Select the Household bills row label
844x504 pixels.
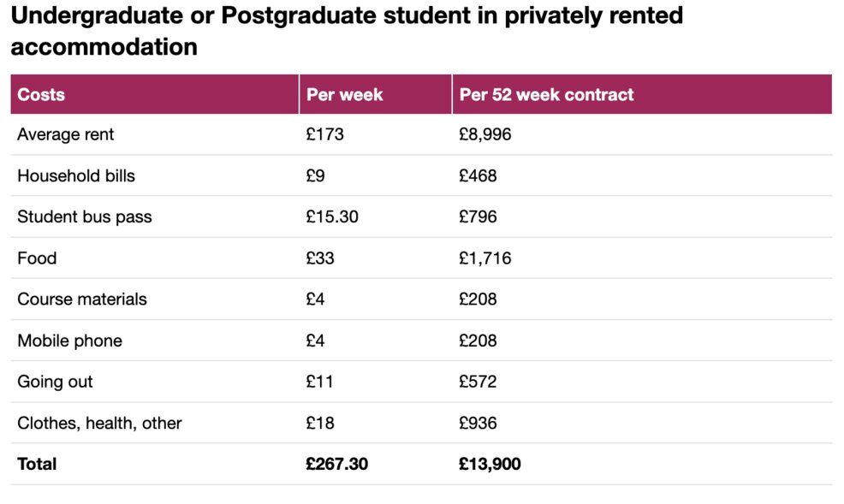pos(76,175)
